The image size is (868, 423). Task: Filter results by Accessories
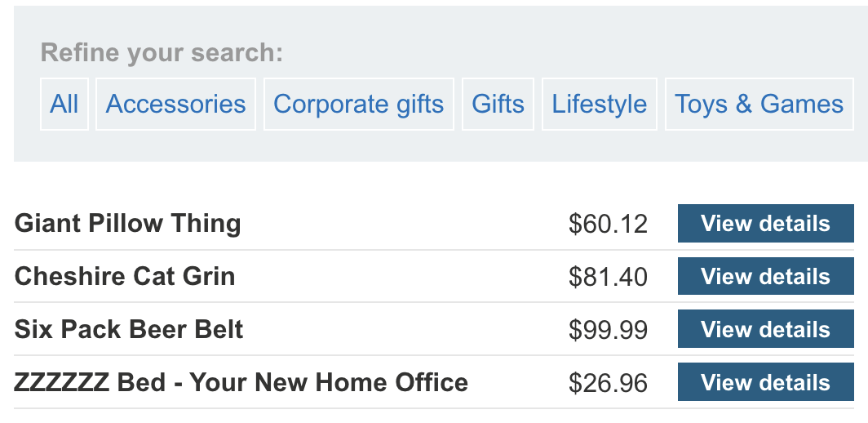point(175,104)
